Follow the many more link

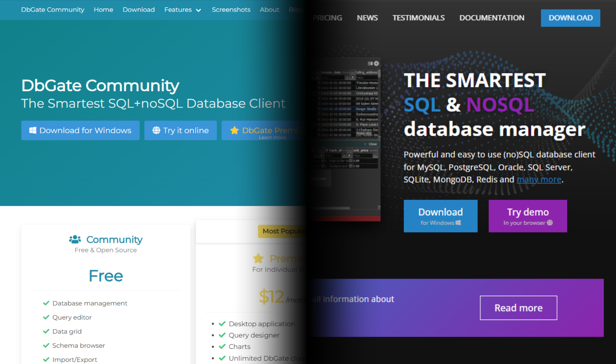[x=539, y=179]
